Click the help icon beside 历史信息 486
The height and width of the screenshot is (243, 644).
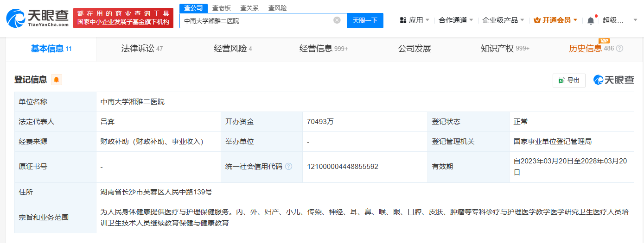click(619, 49)
